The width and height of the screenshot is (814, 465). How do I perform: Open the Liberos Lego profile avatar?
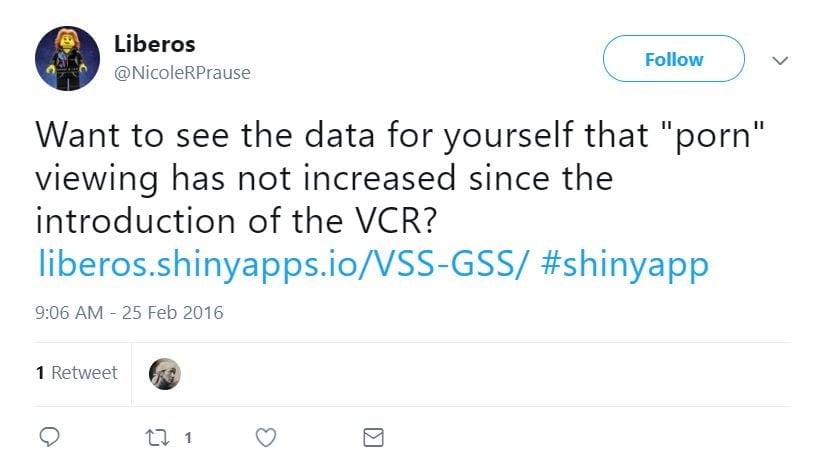(68, 58)
